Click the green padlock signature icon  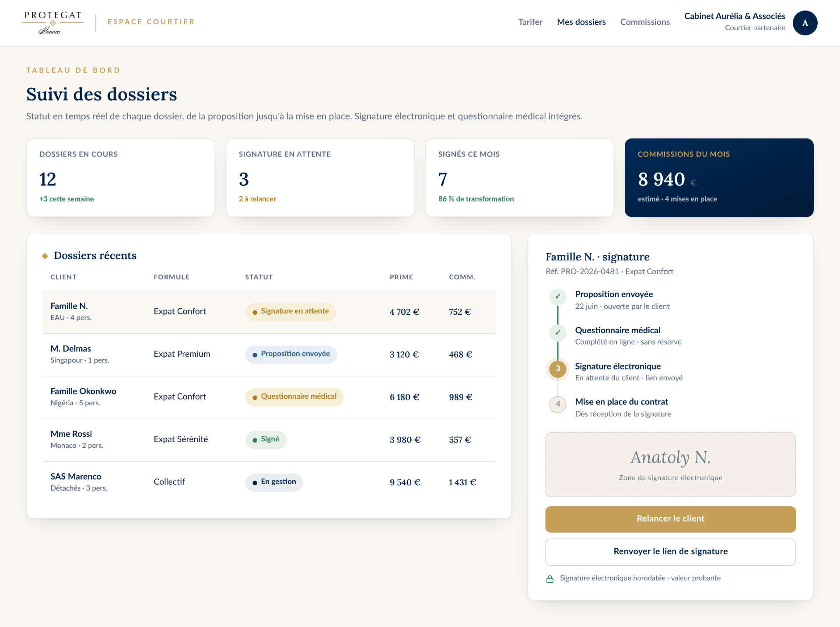pyautogui.click(x=550, y=579)
